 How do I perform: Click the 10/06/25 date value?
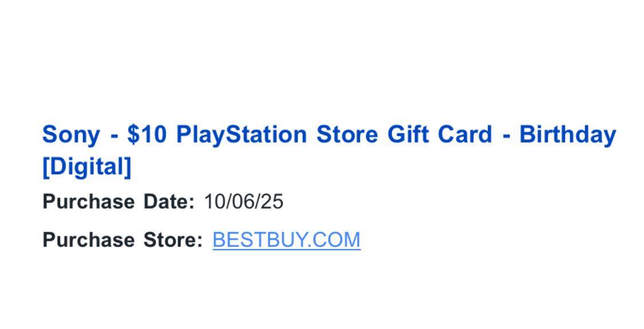[243, 202]
